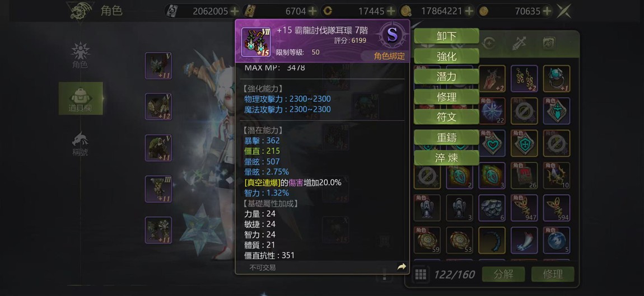The height and width of the screenshot is (296, 644).
Task: Click the 卸下 unequip button
Action: (446, 36)
